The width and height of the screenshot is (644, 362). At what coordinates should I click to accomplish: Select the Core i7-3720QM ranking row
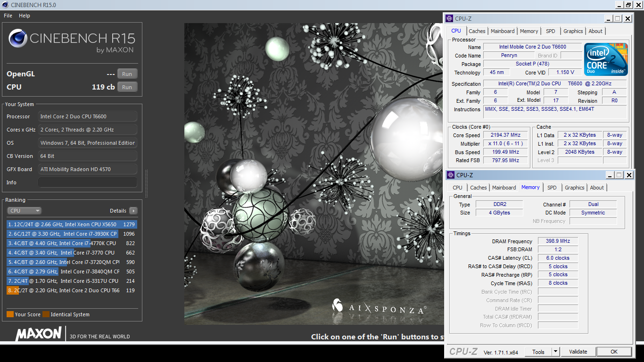[71, 262]
